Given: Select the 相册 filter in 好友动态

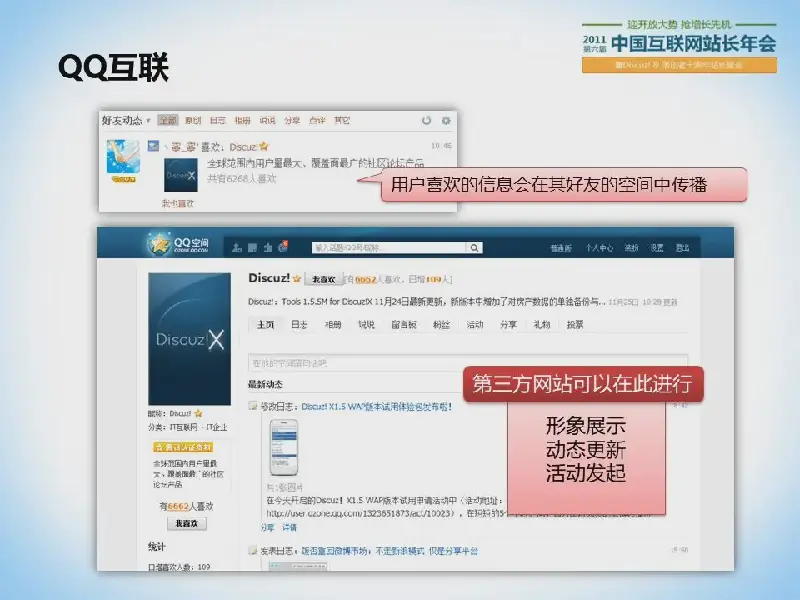Looking at the screenshot, I should (x=242, y=120).
